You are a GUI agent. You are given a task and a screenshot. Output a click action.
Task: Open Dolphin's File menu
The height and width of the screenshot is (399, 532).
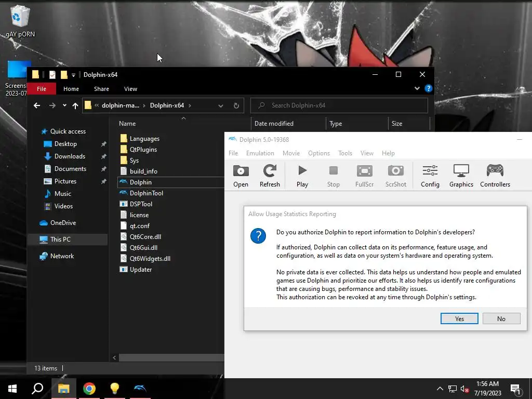[233, 153]
